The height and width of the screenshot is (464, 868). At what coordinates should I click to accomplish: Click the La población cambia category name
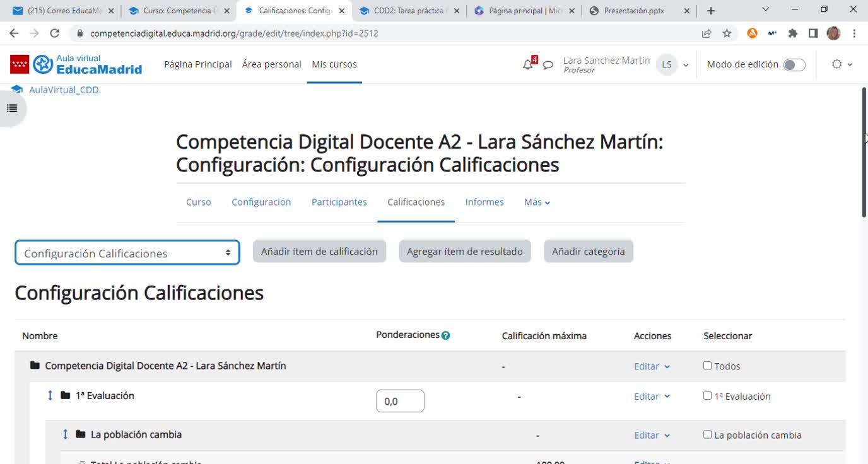(x=136, y=434)
